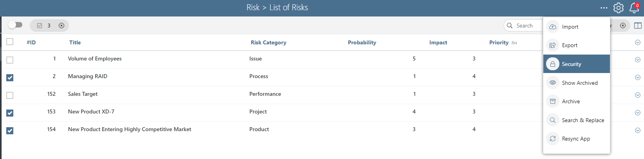Screen dimensions: 644x159
Task: Check the Volume of Employees row checkbox
Action: pos(10,60)
